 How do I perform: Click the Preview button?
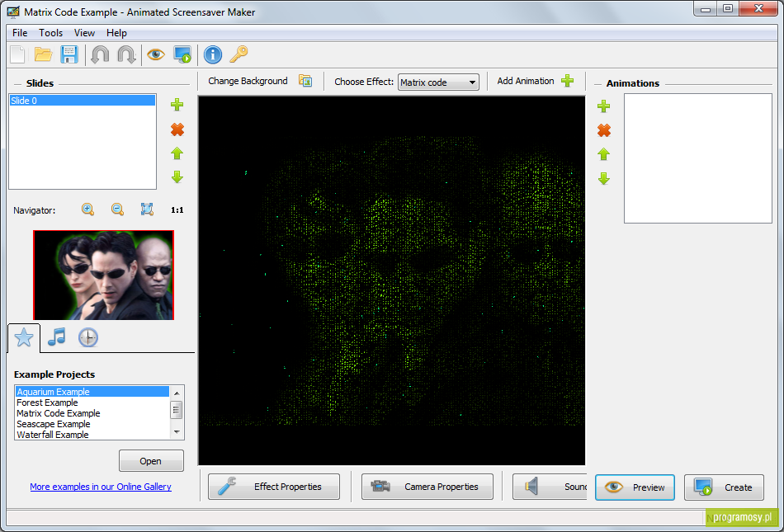[635, 487]
